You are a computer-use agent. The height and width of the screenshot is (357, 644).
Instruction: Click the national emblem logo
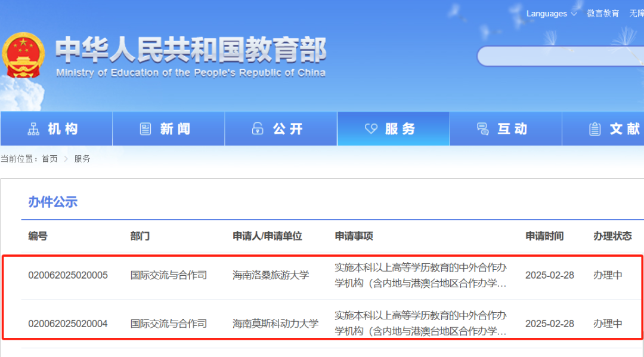pyautogui.click(x=23, y=57)
